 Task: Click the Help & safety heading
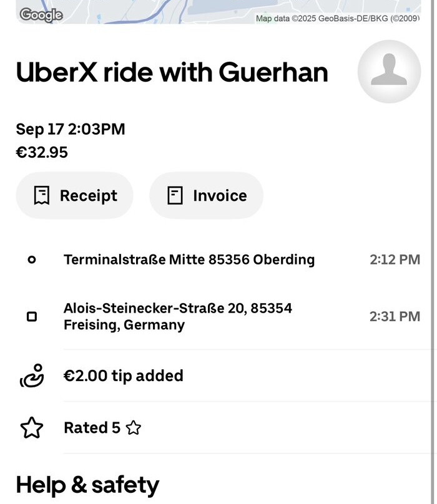(87, 485)
